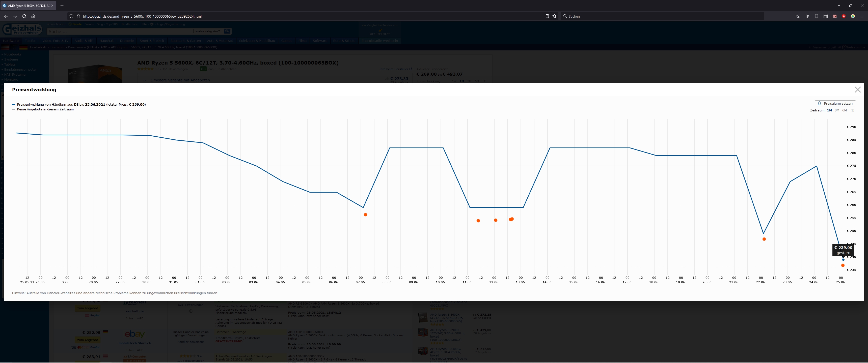Save the page to Pocket icon

tap(798, 16)
